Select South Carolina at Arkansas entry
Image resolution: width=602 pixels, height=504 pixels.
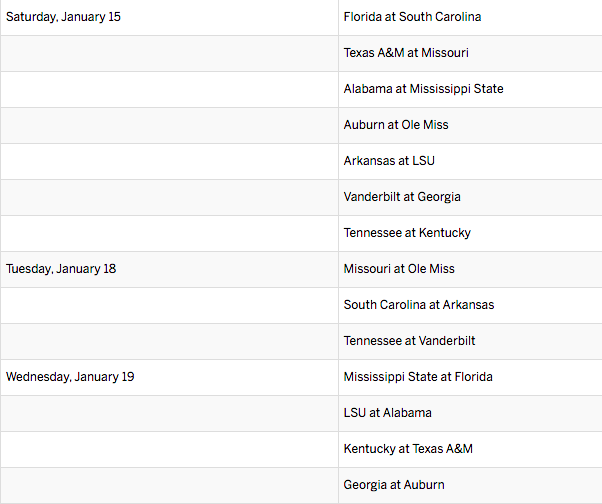(x=418, y=305)
